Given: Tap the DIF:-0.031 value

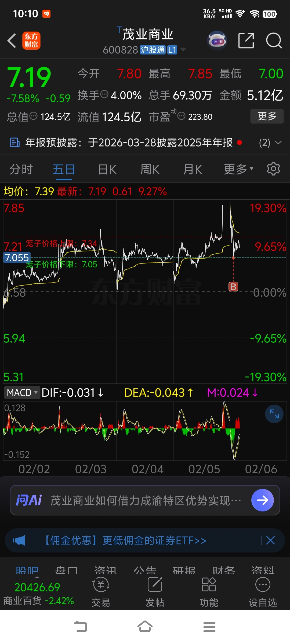Looking at the screenshot, I should point(73,393).
